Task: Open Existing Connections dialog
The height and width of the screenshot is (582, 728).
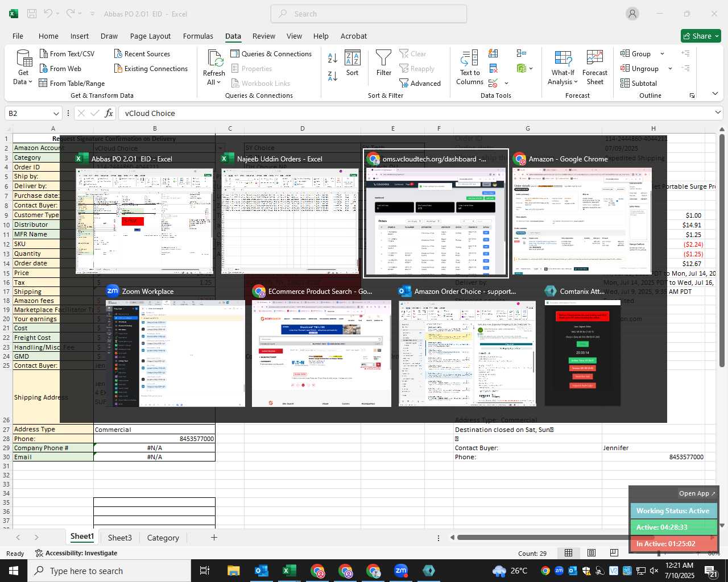Action: pyautogui.click(x=151, y=68)
